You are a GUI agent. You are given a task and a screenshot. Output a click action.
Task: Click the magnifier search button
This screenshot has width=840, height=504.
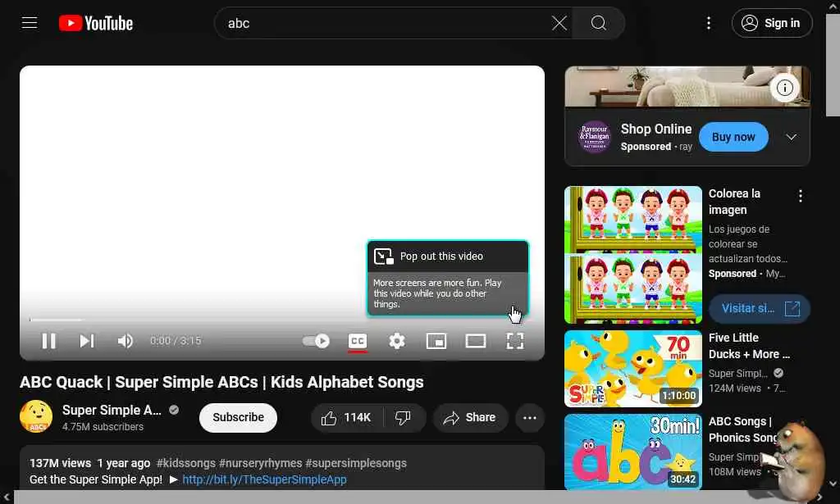pos(598,23)
